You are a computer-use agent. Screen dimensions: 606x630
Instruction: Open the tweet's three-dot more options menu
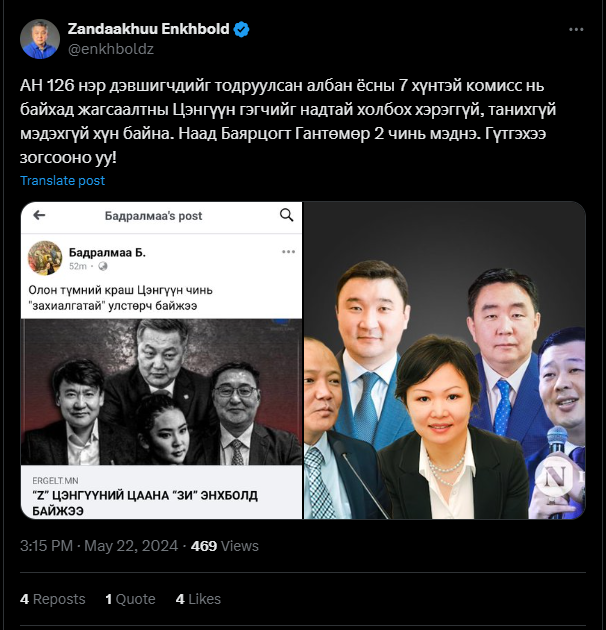[x=576, y=29]
